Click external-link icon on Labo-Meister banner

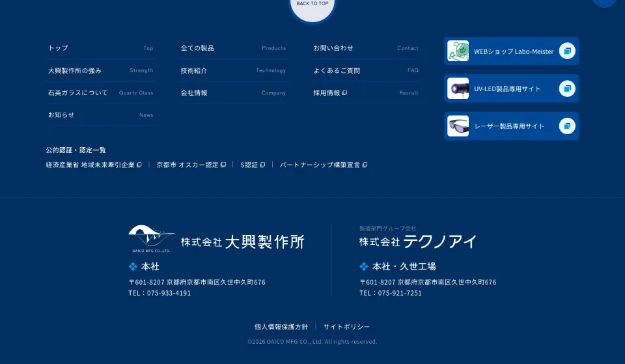pos(567,51)
